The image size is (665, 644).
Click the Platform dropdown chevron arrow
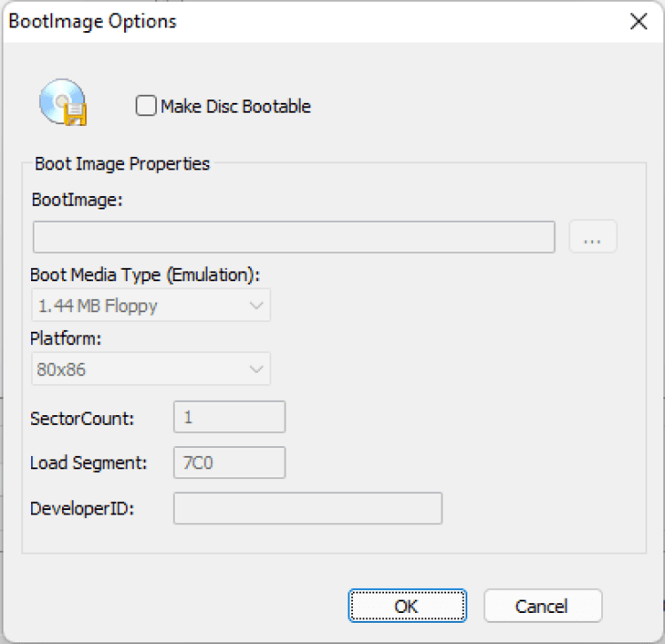click(256, 369)
